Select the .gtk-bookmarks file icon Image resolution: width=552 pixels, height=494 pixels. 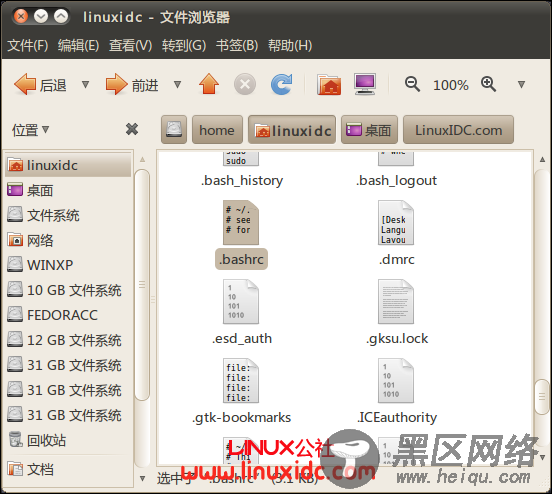click(x=241, y=381)
